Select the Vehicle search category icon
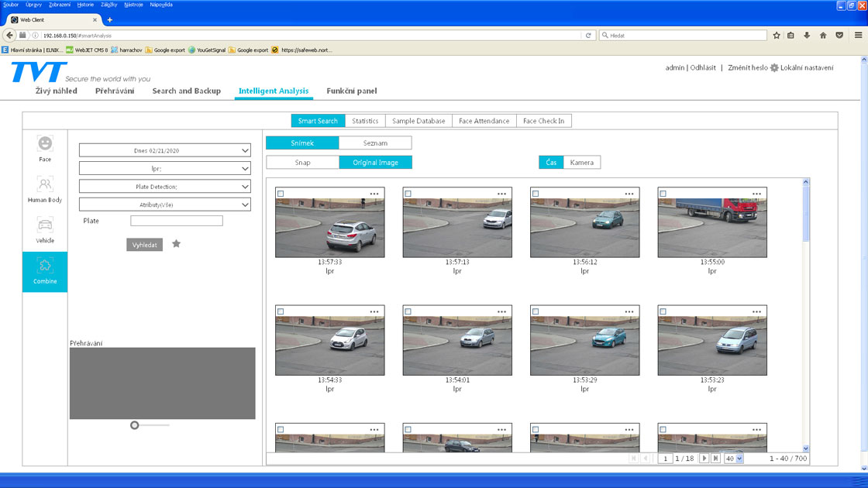The height and width of the screenshot is (488, 868). click(45, 225)
